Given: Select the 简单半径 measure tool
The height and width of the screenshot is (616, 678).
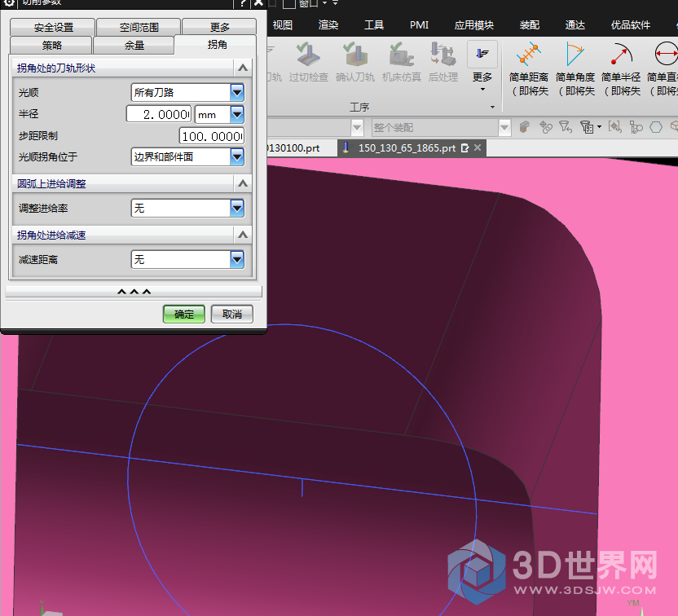Looking at the screenshot, I should [621, 68].
